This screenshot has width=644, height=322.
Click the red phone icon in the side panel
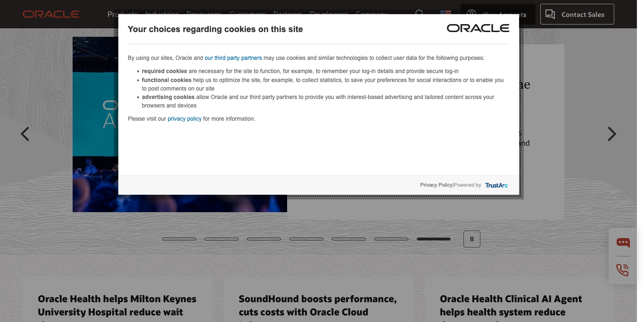[x=622, y=270]
